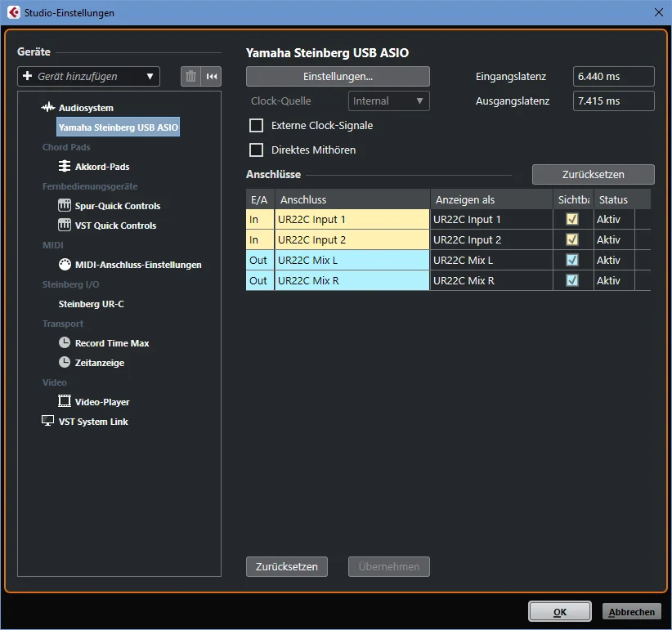Select VST Quick Controls entry

[x=116, y=226]
